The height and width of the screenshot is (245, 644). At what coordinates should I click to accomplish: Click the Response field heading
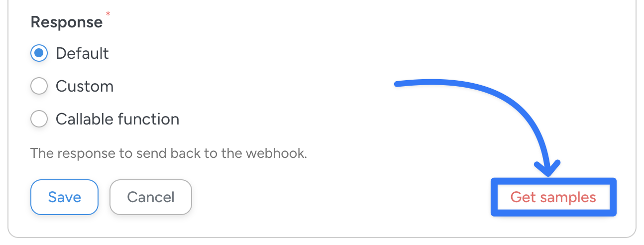pos(66,22)
